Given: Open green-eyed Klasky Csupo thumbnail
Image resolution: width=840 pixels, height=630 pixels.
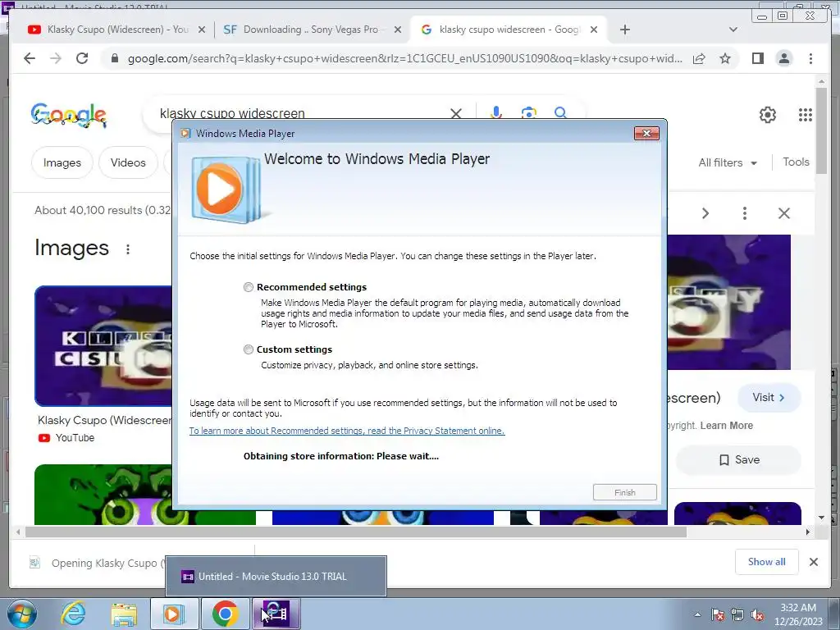Looking at the screenshot, I should tap(144, 495).
